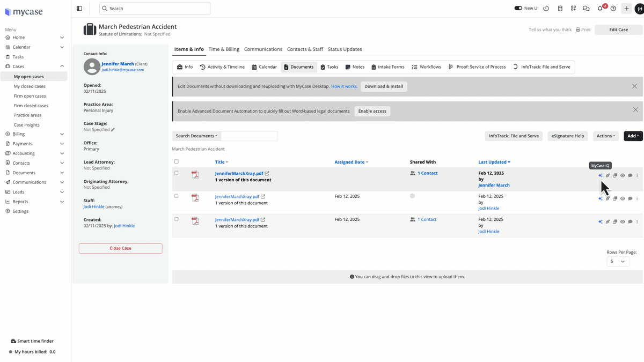This screenshot has width=644, height=362.
Task: Open MyCase IQ for document updated by Jennifer March
Action: (601, 175)
